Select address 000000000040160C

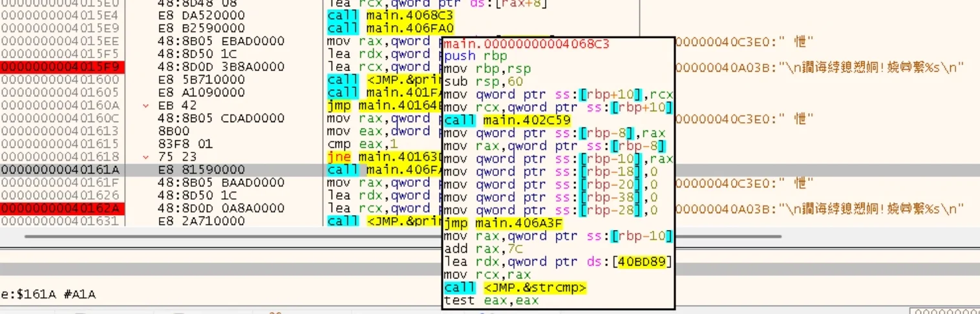coord(59,118)
